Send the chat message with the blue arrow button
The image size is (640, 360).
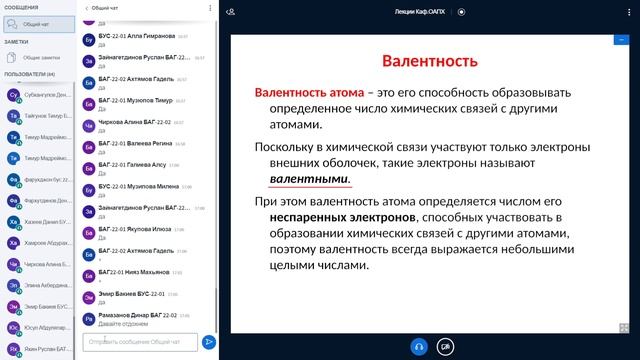click(x=209, y=342)
